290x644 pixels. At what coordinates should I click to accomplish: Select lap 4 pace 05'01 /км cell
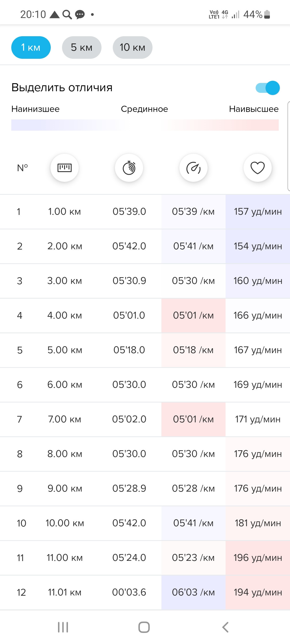pyautogui.click(x=193, y=315)
